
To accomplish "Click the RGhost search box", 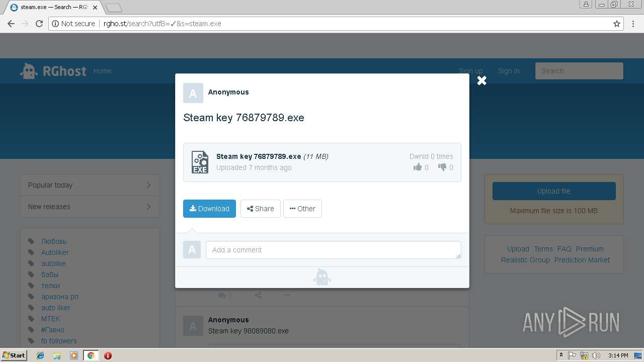I will click(579, 71).
